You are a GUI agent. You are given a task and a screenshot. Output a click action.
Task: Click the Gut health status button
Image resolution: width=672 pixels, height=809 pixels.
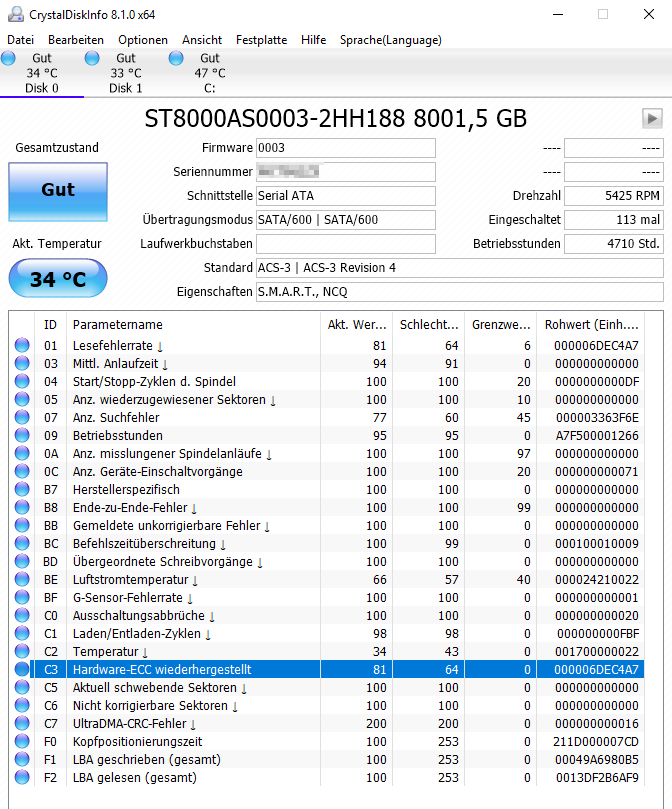click(58, 192)
